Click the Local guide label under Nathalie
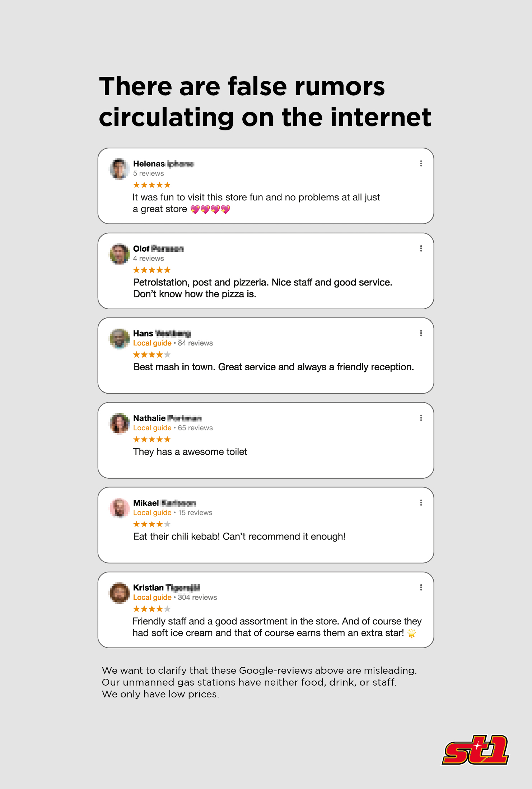The height and width of the screenshot is (789, 532). (152, 428)
